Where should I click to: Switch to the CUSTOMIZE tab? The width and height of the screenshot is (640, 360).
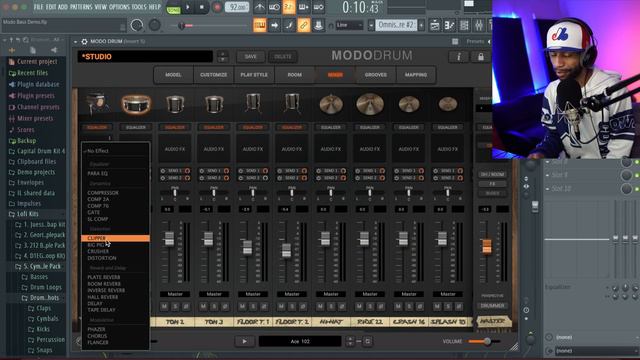pos(213,75)
